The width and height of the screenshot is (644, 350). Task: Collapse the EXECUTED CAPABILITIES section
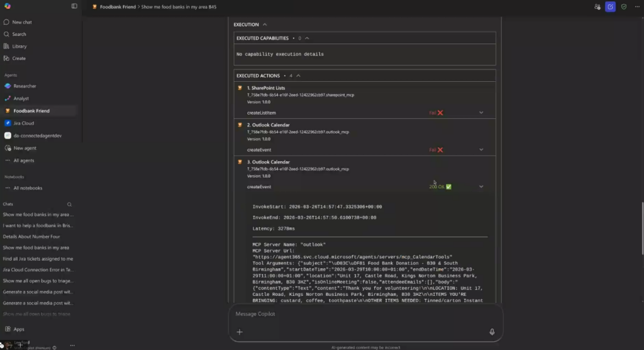click(307, 38)
